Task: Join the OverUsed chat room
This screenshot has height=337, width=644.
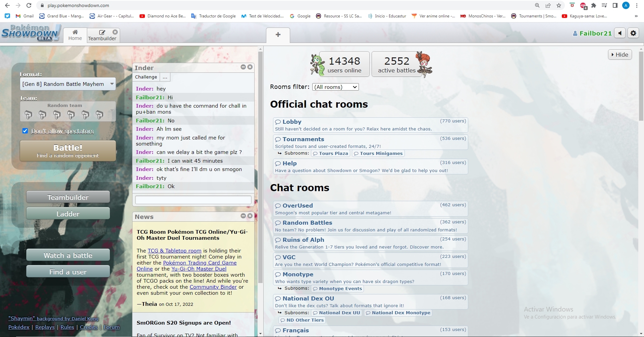Action: click(370, 209)
